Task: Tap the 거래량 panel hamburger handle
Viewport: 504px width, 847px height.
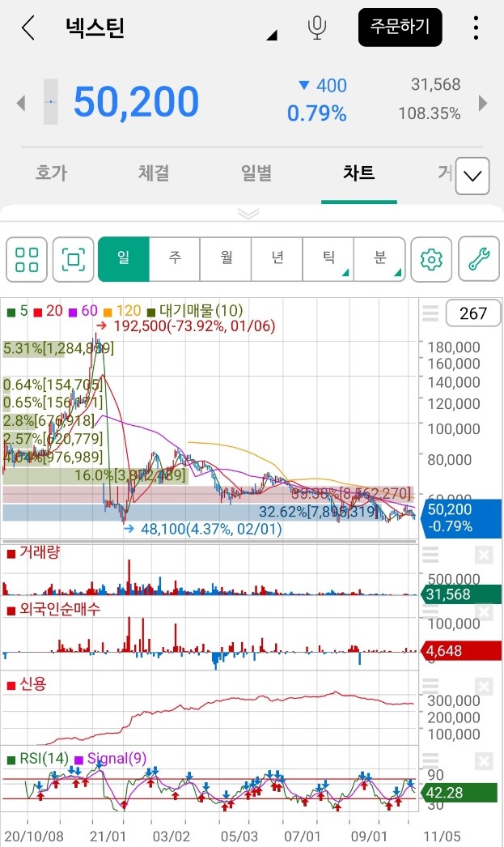Action: tap(430, 555)
